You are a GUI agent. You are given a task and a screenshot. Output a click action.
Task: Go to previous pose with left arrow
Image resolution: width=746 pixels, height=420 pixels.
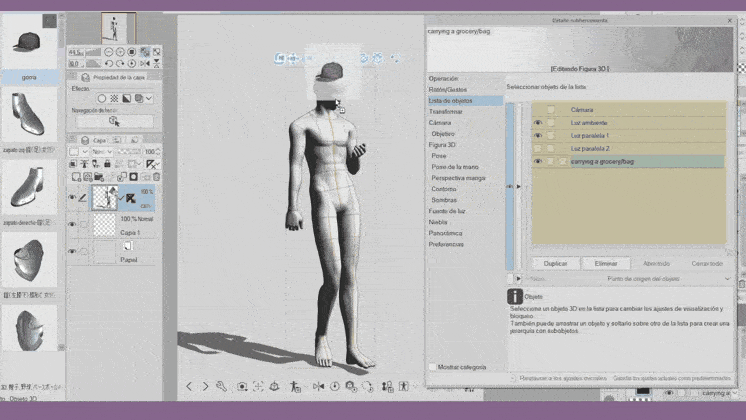click(189, 386)
